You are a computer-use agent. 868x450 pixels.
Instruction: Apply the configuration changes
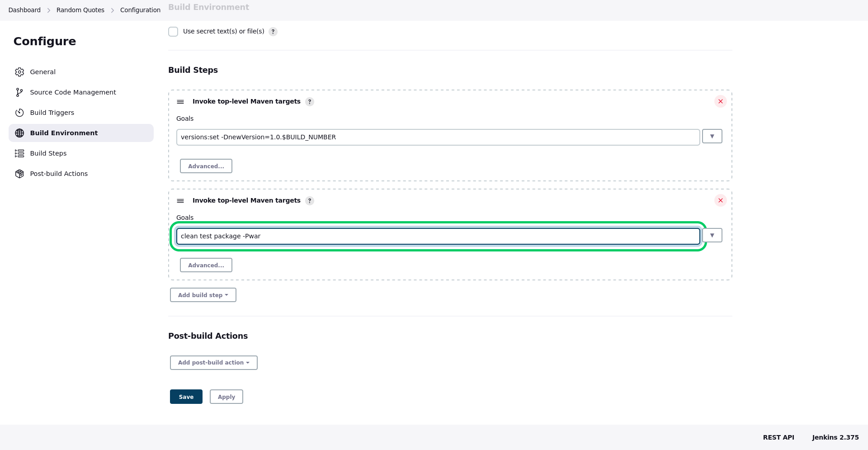(x=226, y=397)
